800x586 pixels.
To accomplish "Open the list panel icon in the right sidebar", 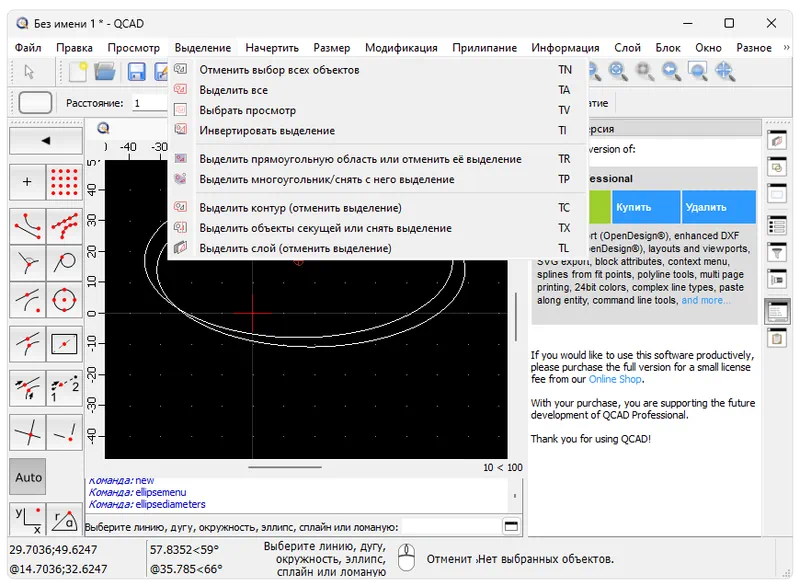I will point(777,225).
